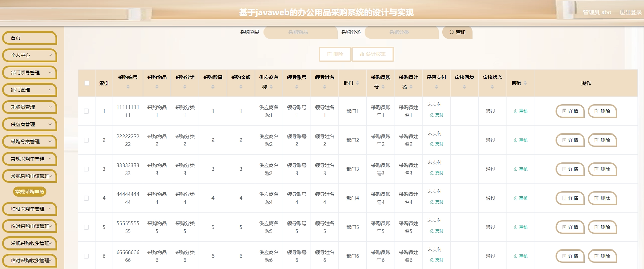Select the 常规采购申请 submenu item
The height and width of the screenshot is (269, 644).
click(x=30, y=192)
